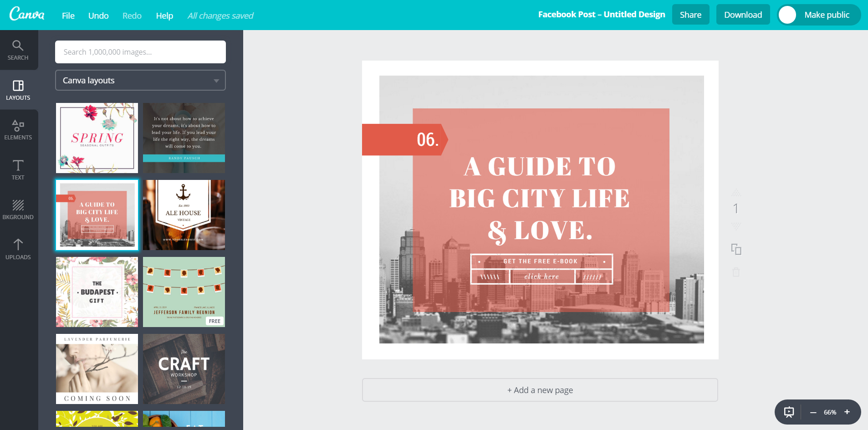This screenshot has width=868, height=430.
Task: Open the Elements panel
Action: pyautogui.click(x=18, y=129)
